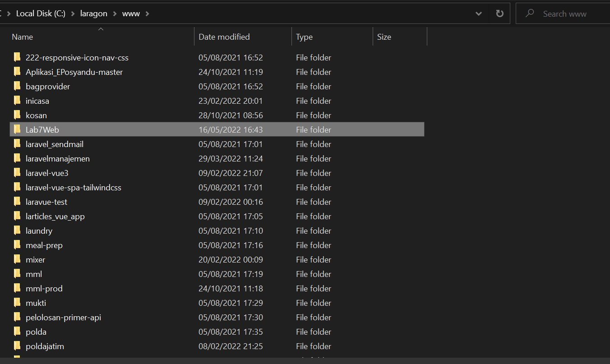Open the inicasa folder icon
This screenshot has width=610, height=364.
pyautogui.click(x=17, y=101)
